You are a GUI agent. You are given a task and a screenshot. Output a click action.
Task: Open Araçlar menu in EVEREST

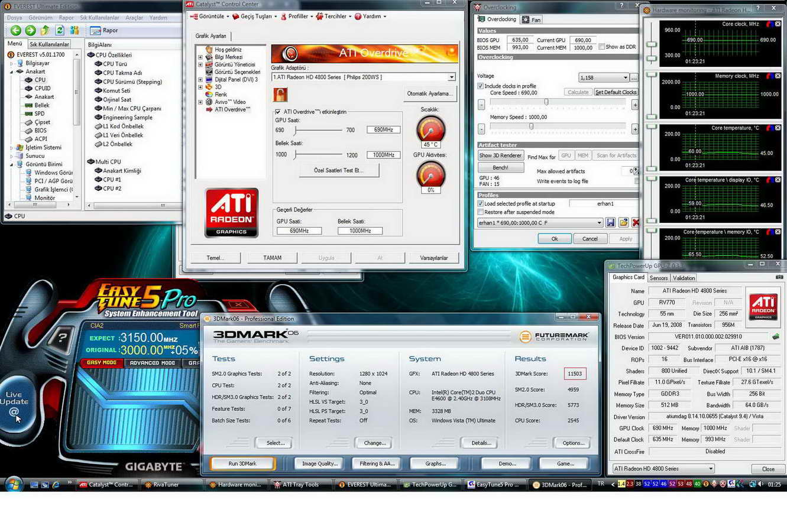134,18
